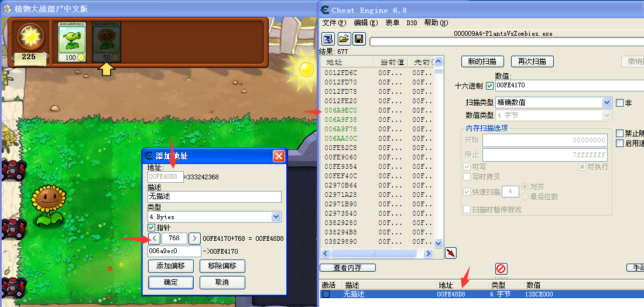Click the 新的扫描 button

click(x=482, y=62)
